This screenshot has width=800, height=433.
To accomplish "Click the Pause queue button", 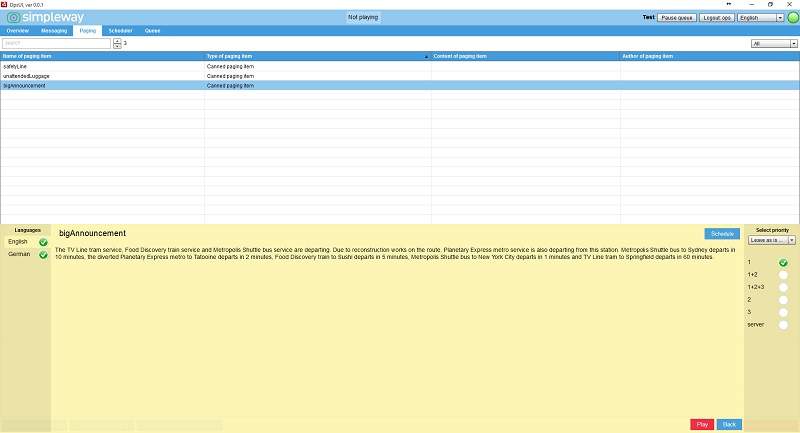I will 676,18.
